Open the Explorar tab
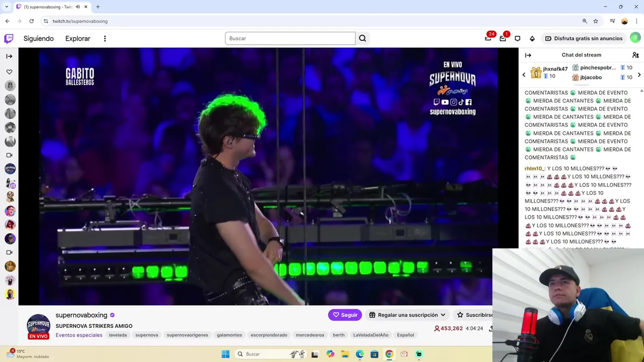This screenshot has width=644, height=362. pos(77,39)
